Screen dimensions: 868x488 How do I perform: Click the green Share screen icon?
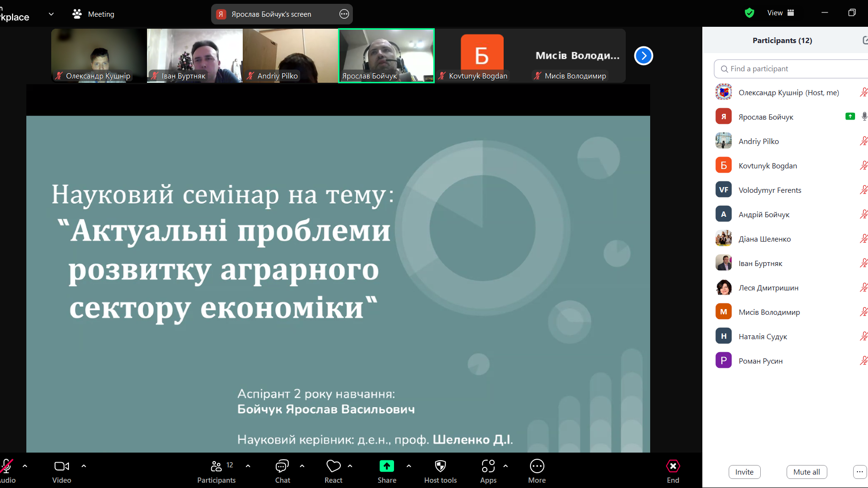387,466
